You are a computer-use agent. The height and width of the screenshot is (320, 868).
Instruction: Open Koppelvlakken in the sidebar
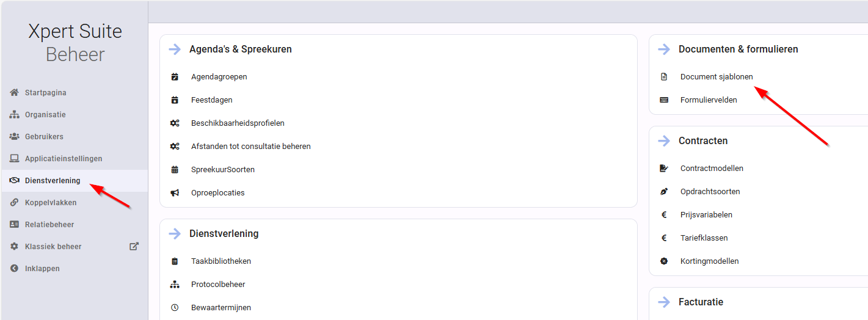pyautogui.click(x=75, y=203)
